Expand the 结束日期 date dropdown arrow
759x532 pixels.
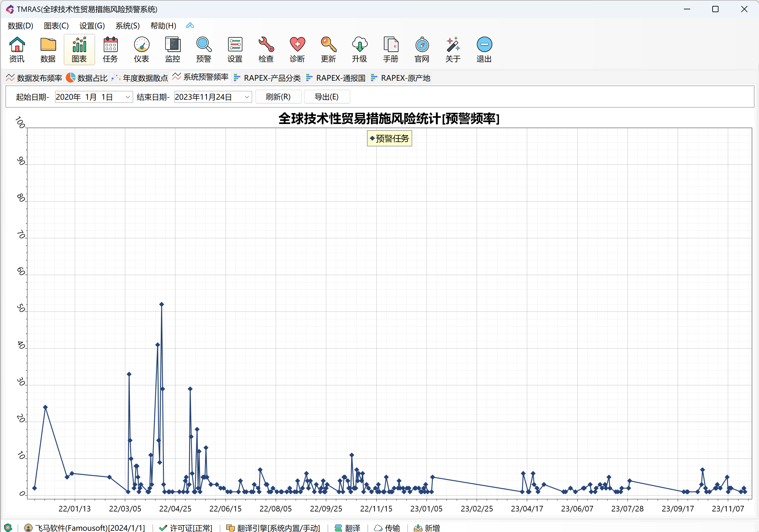[x=246, y=97]
